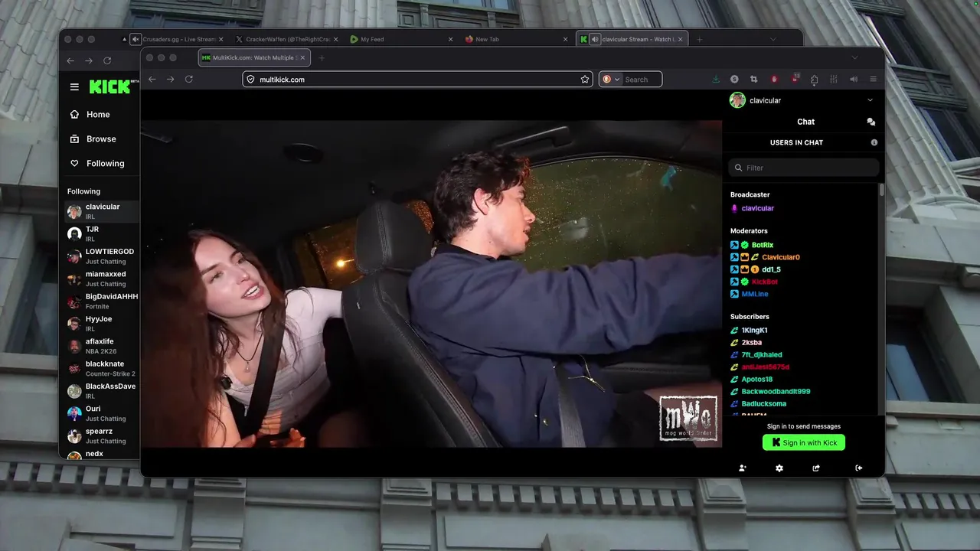Open the browser hamburger application menu

click(x=873, y=79)
